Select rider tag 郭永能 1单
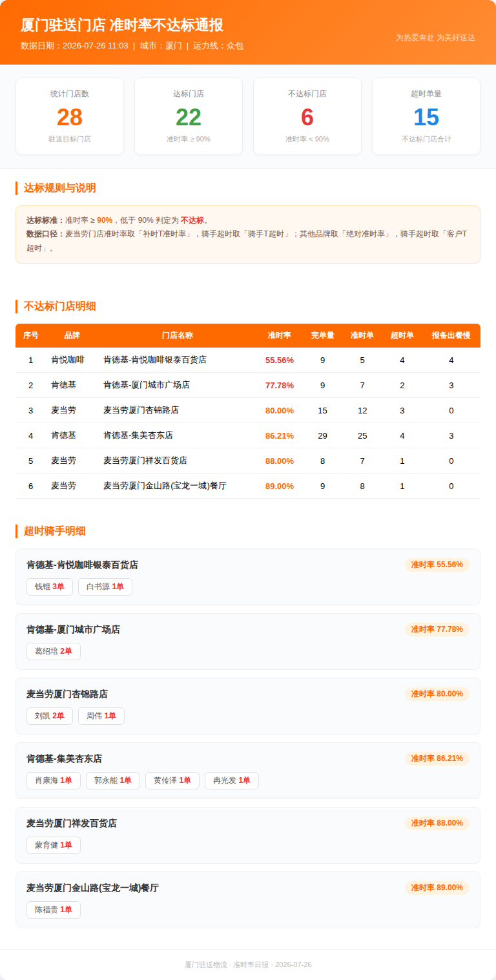Image resolution: width=496 pixels, height=980 pixels. (113, 780)
